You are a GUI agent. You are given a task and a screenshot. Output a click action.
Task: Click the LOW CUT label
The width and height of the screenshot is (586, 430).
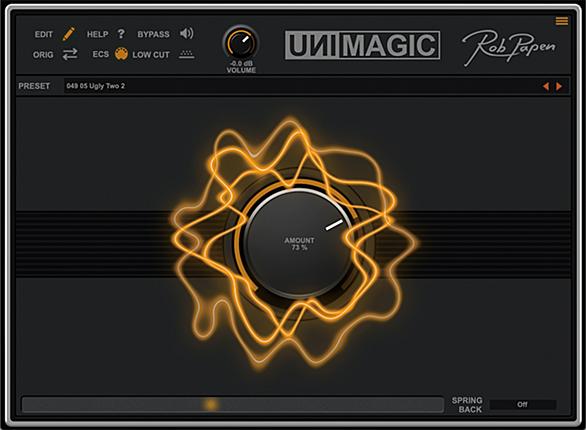[x=151, y=55]
